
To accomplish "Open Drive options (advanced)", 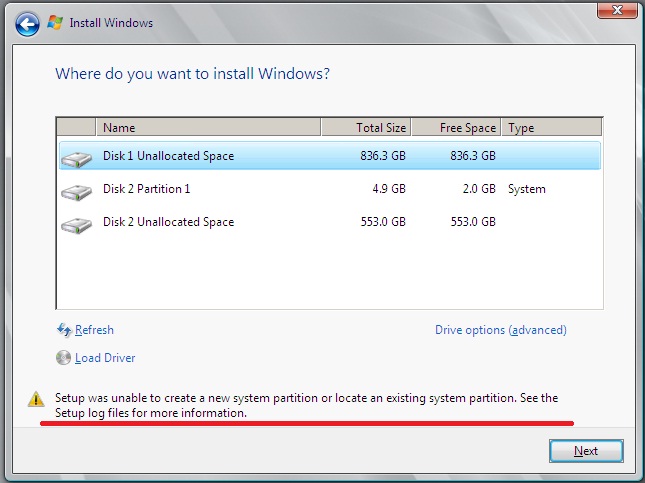I will tap(501, 330).
